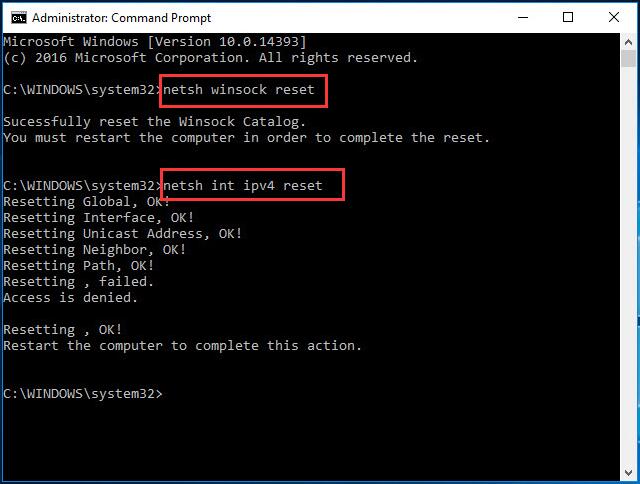Image resolution: width=640 pixels, height=484 pixels.
Task: Click the "Resetting Neighbor, OK!" output line
Action: pos(95,250)
